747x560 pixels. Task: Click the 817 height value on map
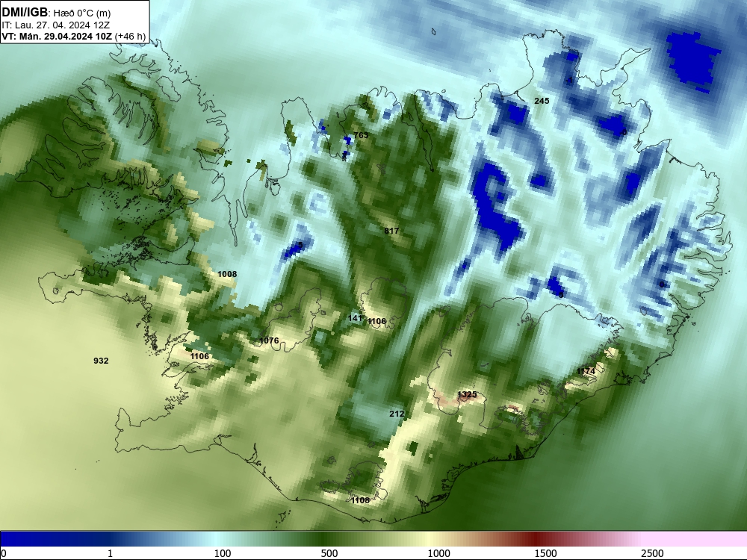click(x=391, y=231)
